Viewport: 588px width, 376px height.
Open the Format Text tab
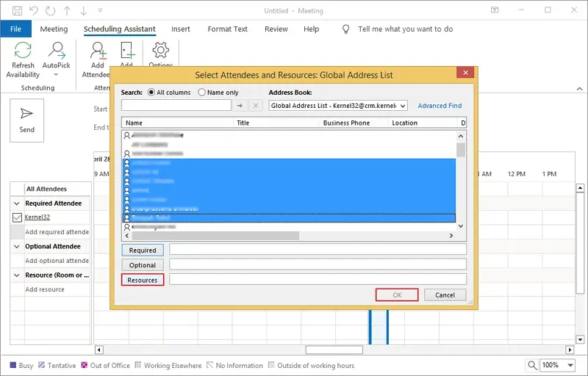227,29
